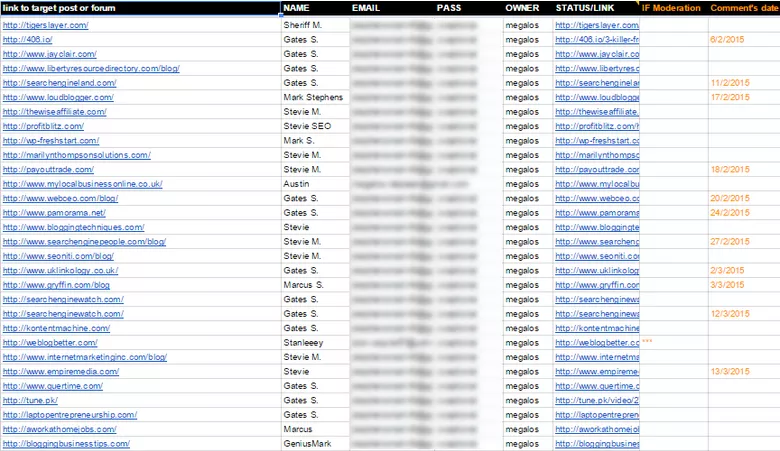Click the http://thewiseaffiliate.com/ target link
The image size is (780, 451).
(55, 111)
